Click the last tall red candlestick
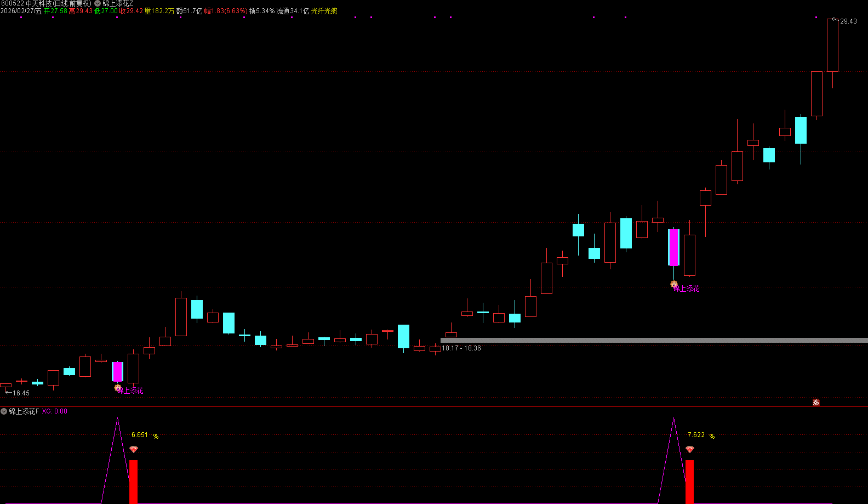The image size is (868, 504). point(832,46)
